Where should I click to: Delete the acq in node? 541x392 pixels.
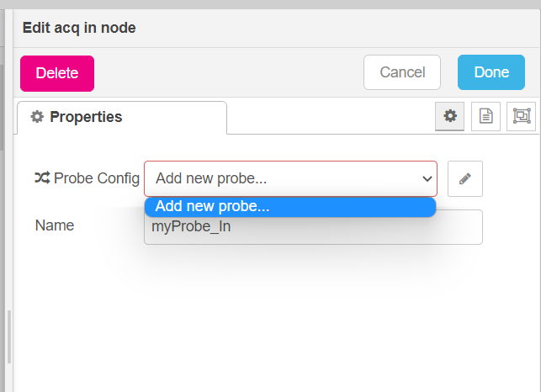(57, 73)
